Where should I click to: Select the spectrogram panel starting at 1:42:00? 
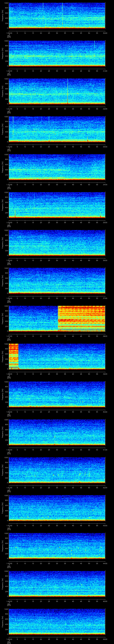point(57,508)
